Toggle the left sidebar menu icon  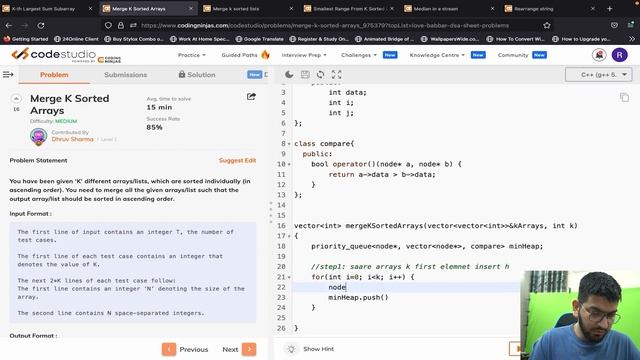coord(8,74)
